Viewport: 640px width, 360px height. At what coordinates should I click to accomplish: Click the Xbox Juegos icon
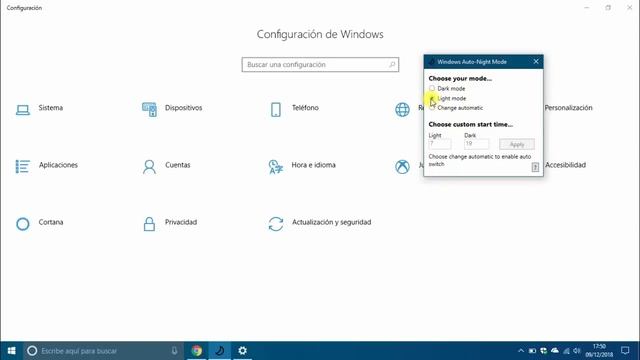tap(402, 167)
